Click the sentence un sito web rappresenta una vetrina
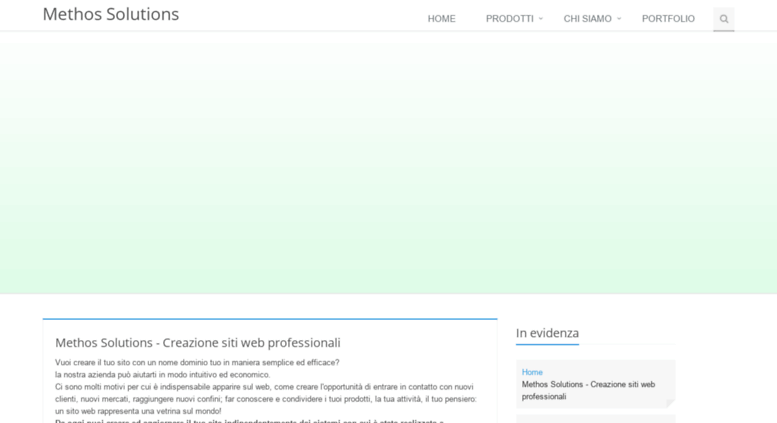The width and height of the screenshot is (777, 423). point(138,411)
